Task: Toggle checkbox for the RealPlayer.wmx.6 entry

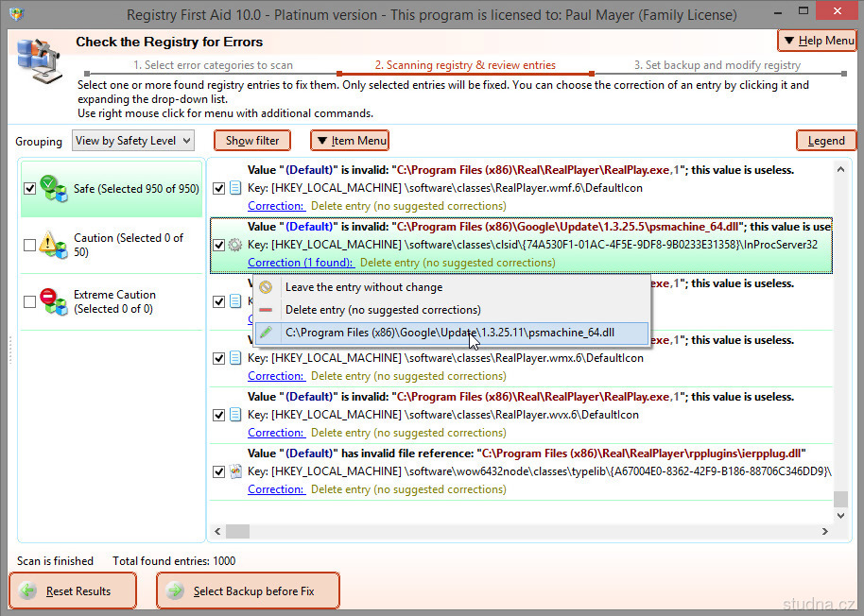Action: [219, 358]
